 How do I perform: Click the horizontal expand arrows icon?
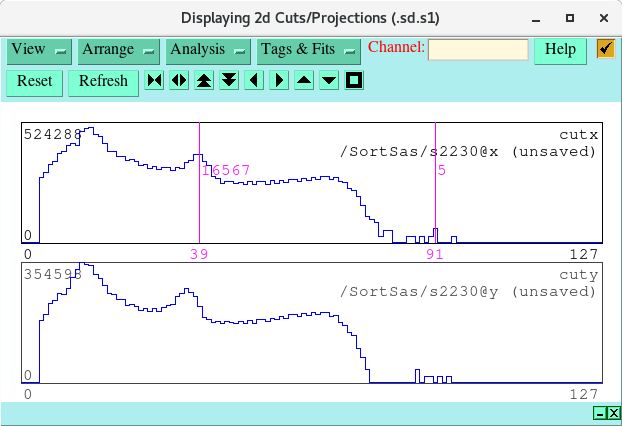click(179, 81)
